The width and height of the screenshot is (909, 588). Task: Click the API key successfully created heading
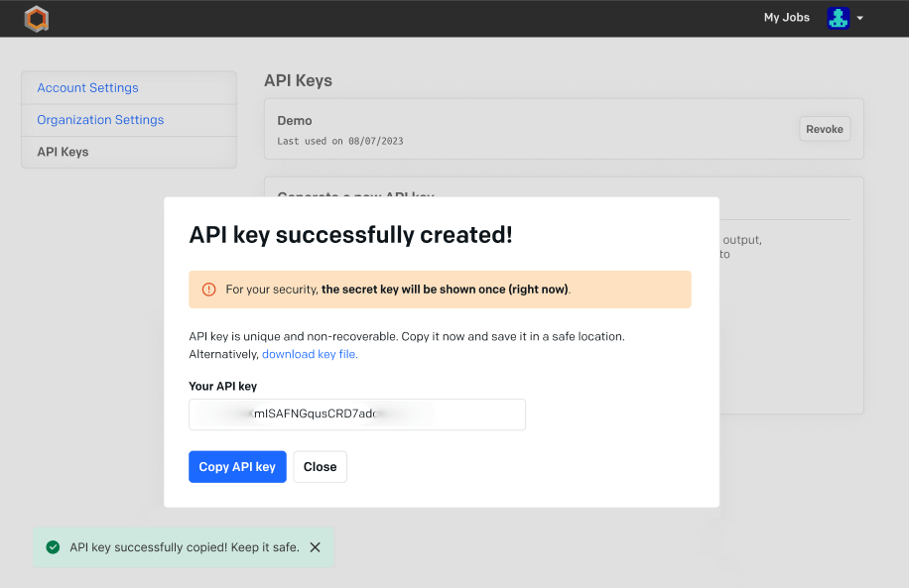click(351, 235)
